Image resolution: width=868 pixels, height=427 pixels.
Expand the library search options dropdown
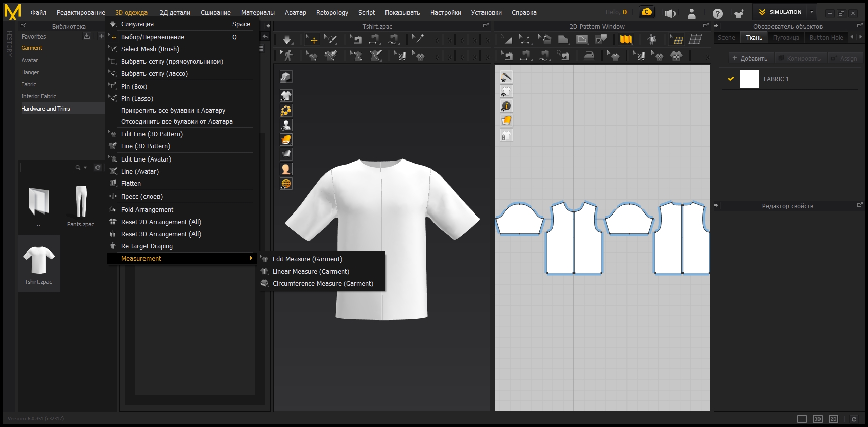[x=85, y=168]
